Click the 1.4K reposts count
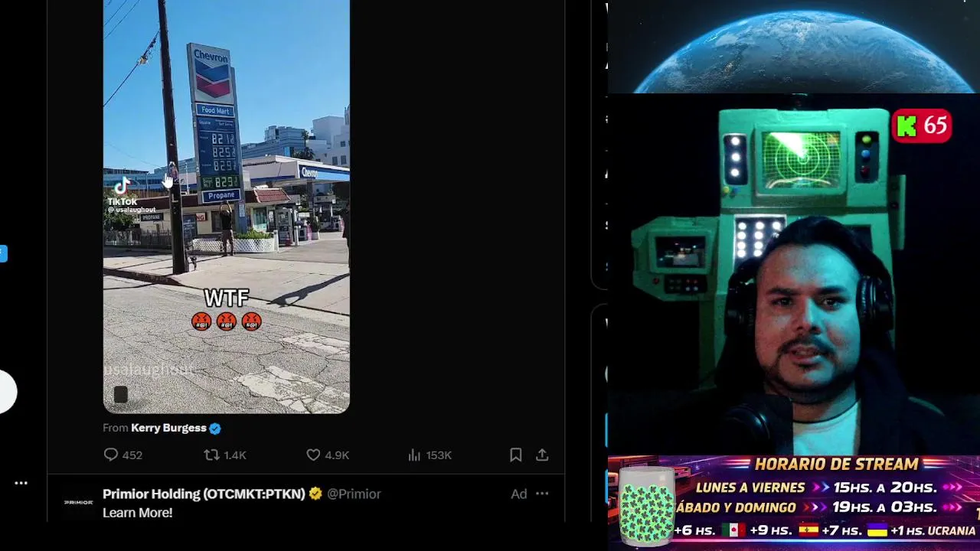The height and width of the screenshot is (551, 980). pos(235,455)
